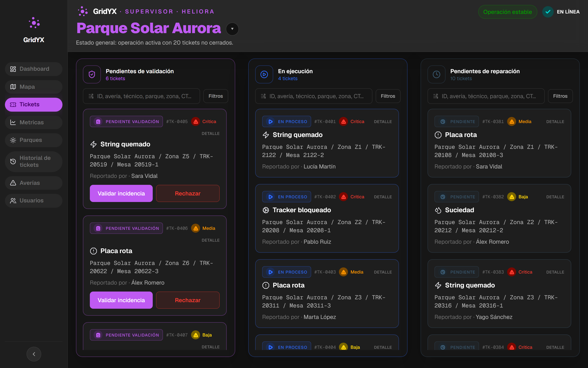This screenshot has height=368, width=588.
Task: Collapse the sidebar with the chevron button
Action: point(34,354)
